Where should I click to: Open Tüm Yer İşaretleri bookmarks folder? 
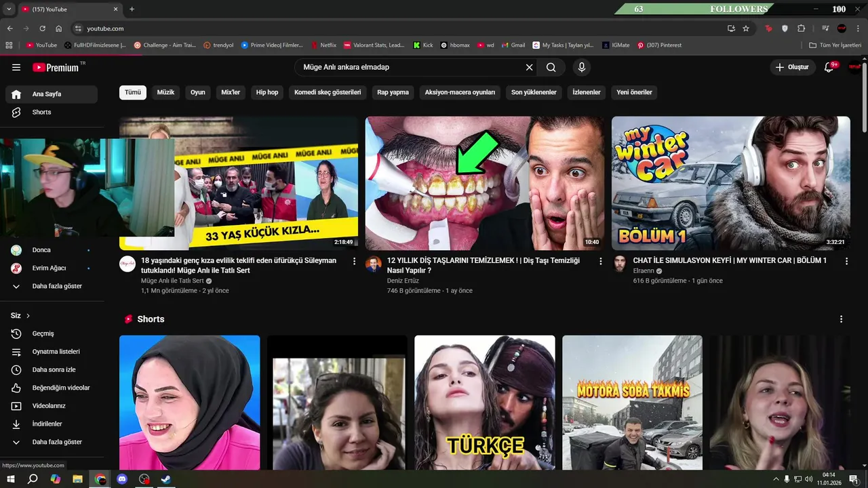(835, 45)
